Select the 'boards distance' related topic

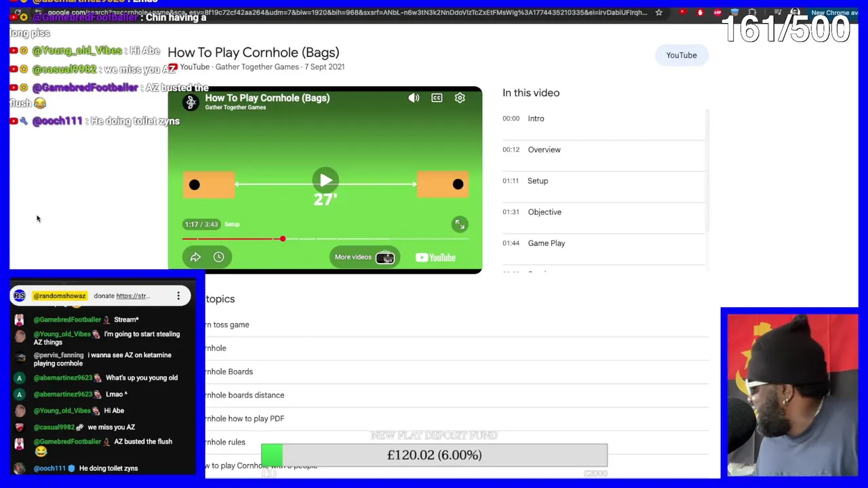coord(456,395)
